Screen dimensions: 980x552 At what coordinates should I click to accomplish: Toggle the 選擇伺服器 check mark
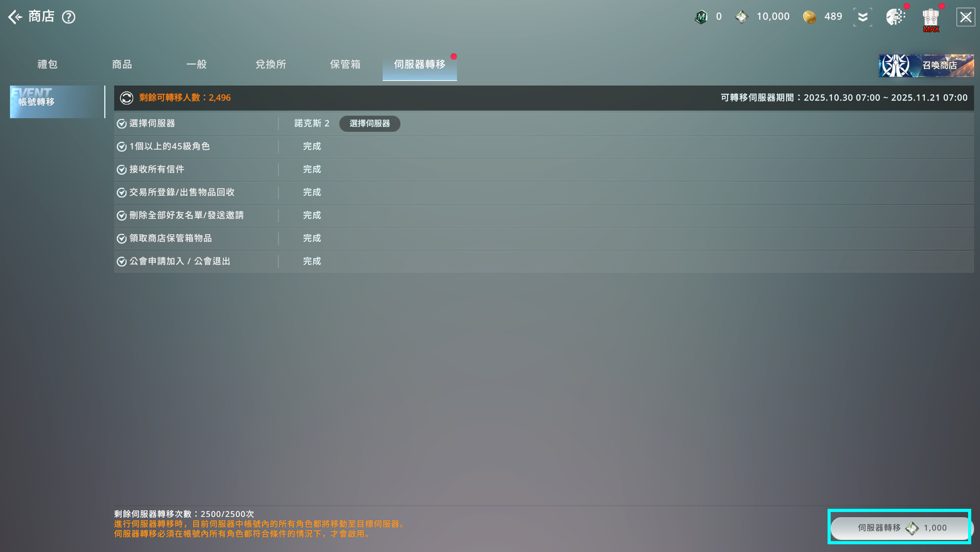[122, 124]
